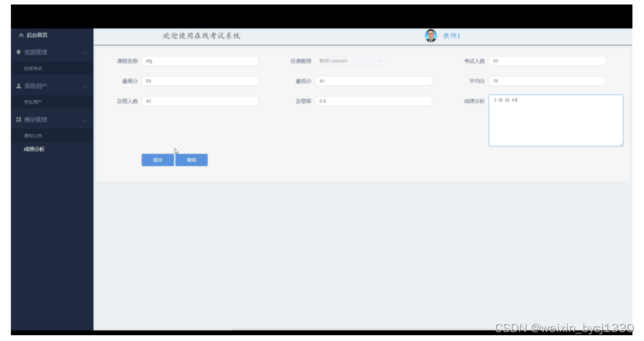Click the 最低分 field label

(x=304, y=81)
